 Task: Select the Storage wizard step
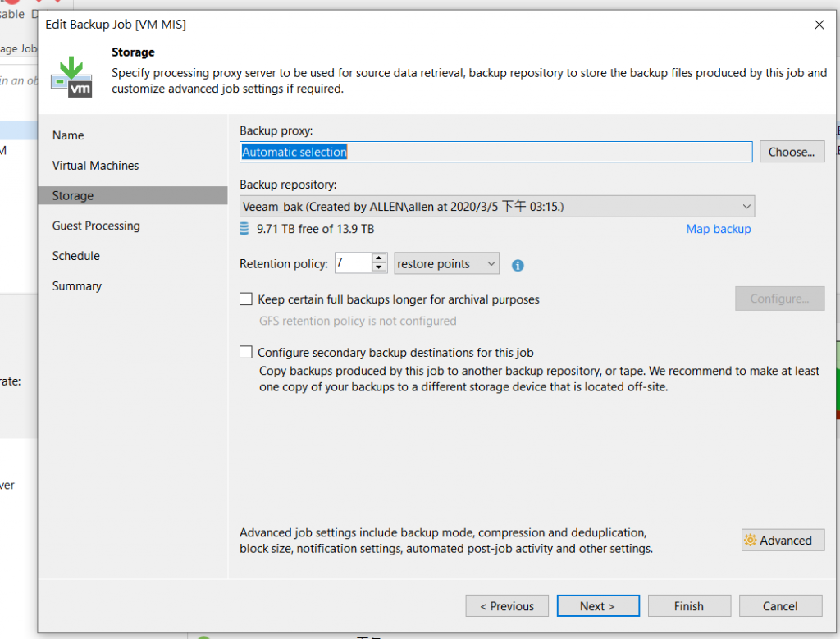tap(133, 195)
